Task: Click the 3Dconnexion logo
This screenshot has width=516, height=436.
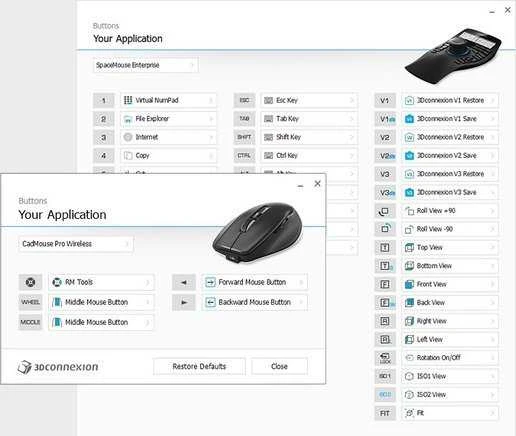Action: [58, 367]
